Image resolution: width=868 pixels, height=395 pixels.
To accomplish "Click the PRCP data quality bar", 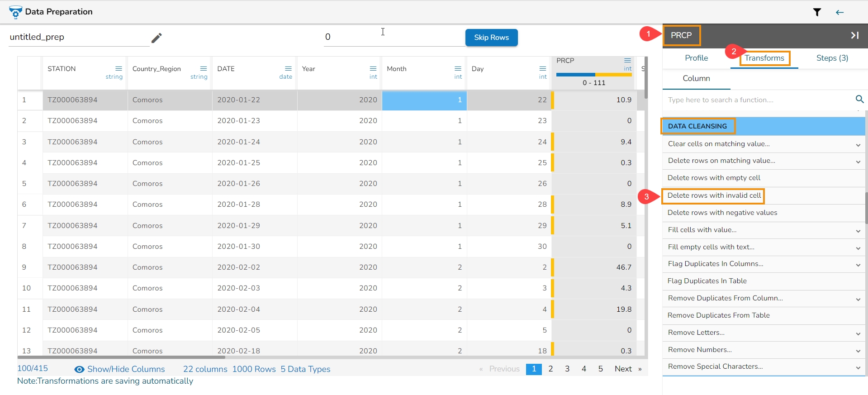I will point(593,75).
